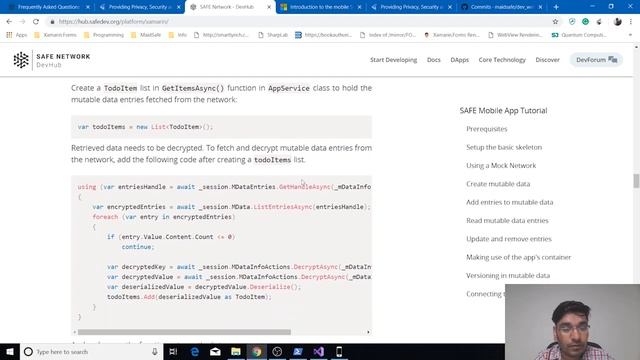Open the Apps bookmarks shortcut

pos(17,35)
